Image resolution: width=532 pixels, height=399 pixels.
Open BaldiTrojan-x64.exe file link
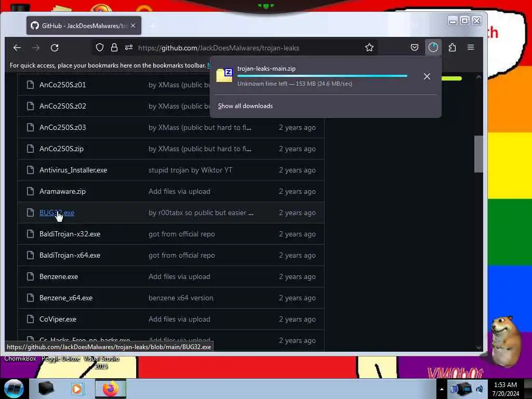70,256
